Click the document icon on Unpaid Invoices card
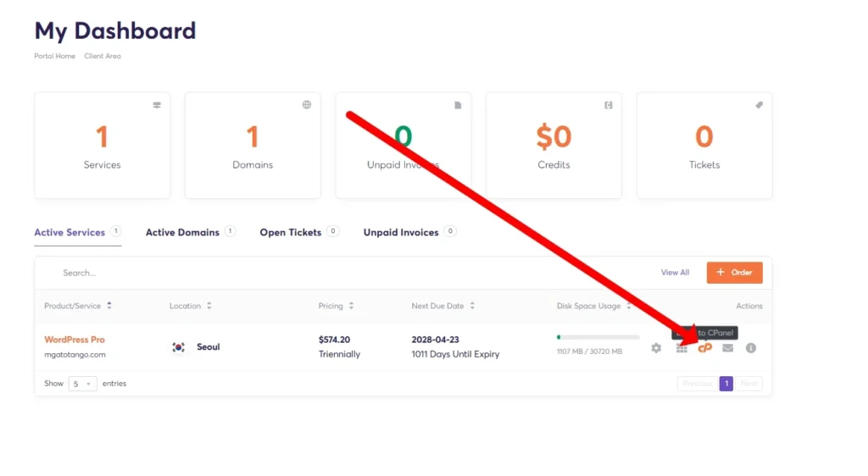This screenshot has height=476, width=868. coord(458,105)
